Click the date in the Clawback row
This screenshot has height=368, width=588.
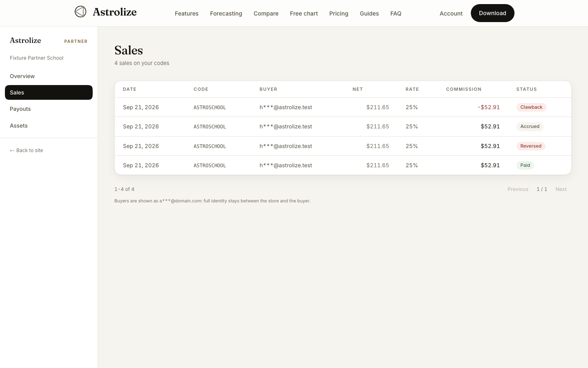tap(141, 107)
